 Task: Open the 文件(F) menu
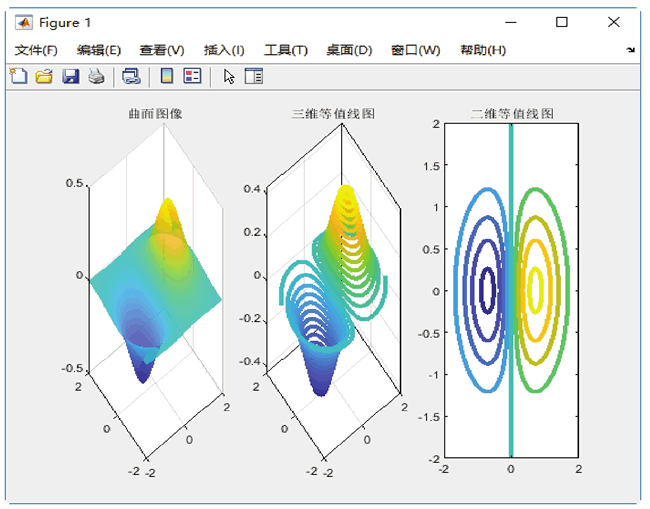point(36,50)
